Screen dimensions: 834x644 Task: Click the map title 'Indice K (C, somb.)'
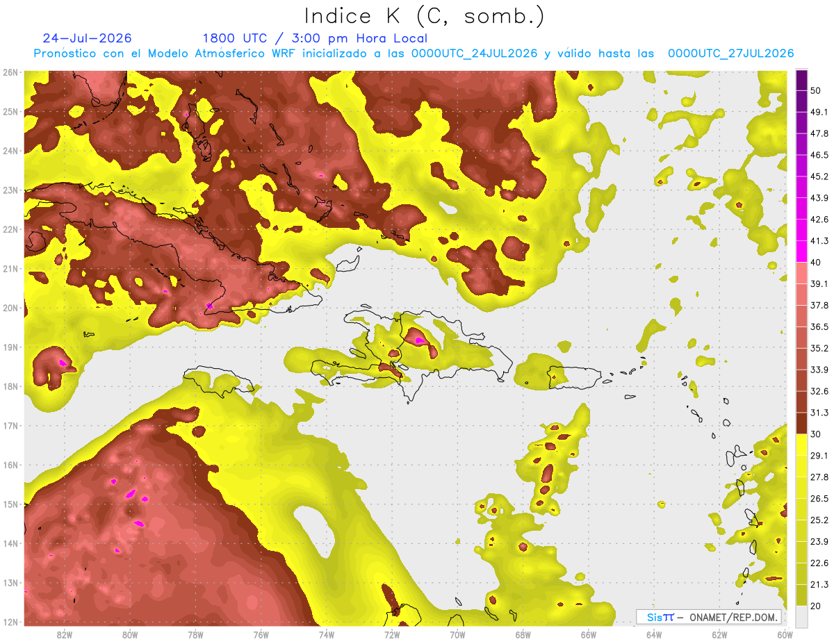coord(424,16)
